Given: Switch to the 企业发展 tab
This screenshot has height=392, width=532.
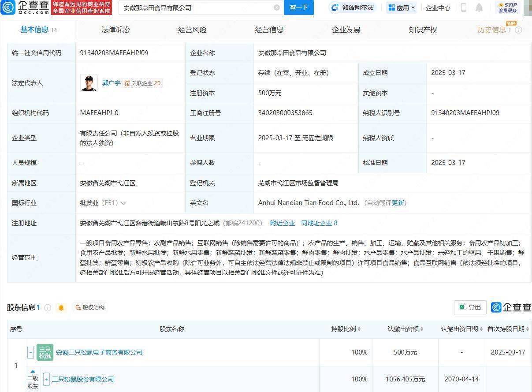Looking at the screenshot, I should tap(346, 30).
